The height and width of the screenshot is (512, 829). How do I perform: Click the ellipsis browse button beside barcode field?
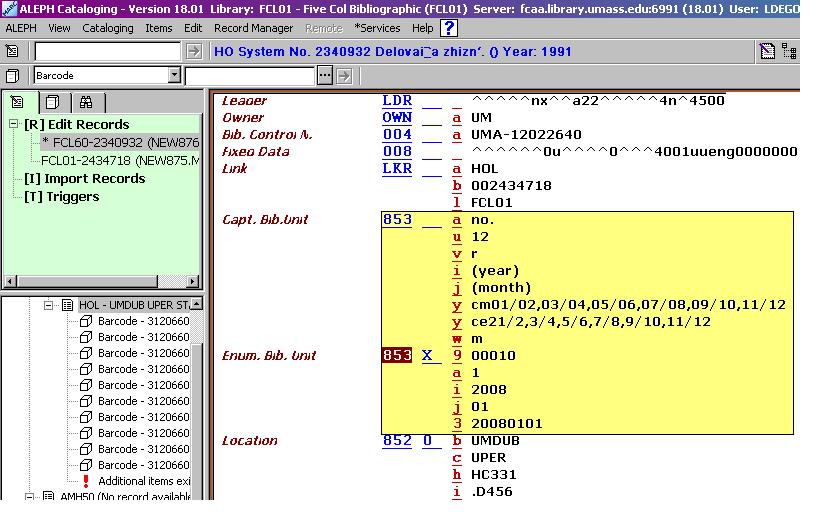(x=324, y=75)
